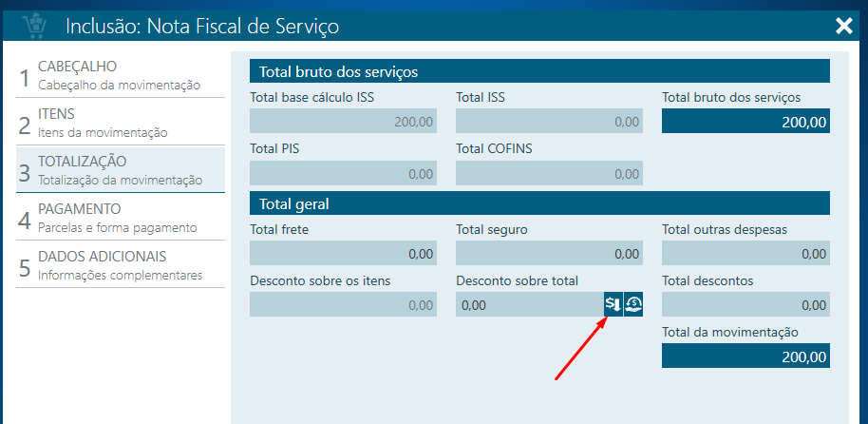Click the Total base cálculo ISS field

pos(343,121)
